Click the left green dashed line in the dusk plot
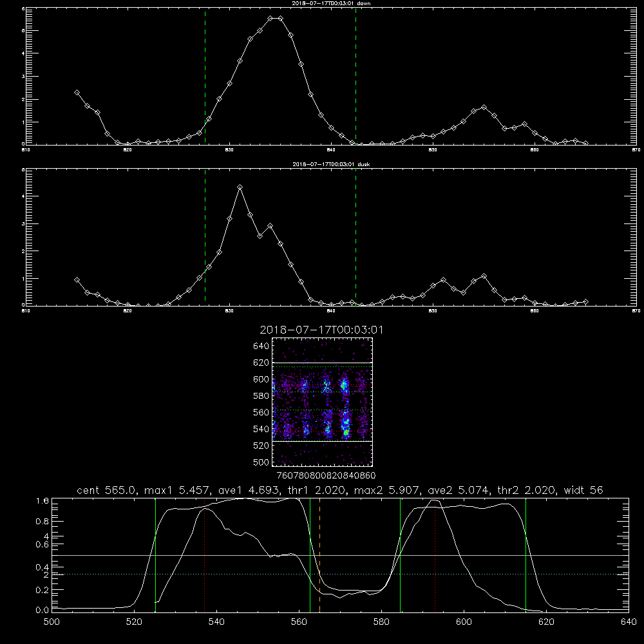 coord(205,237)
